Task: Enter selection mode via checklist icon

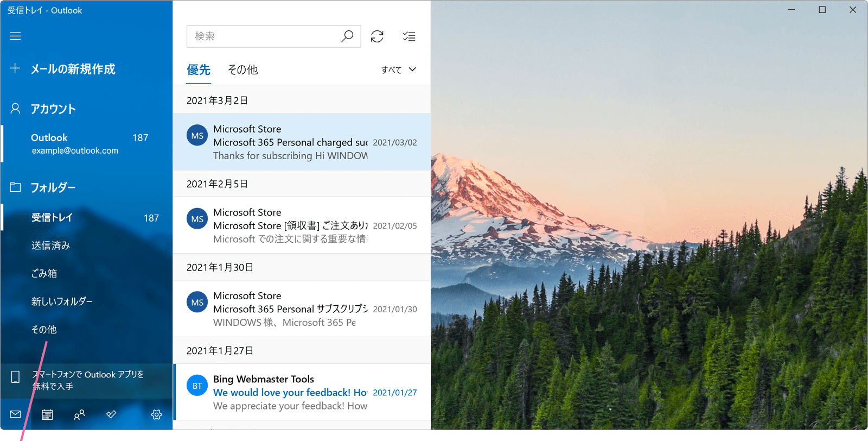Action: 409,36
